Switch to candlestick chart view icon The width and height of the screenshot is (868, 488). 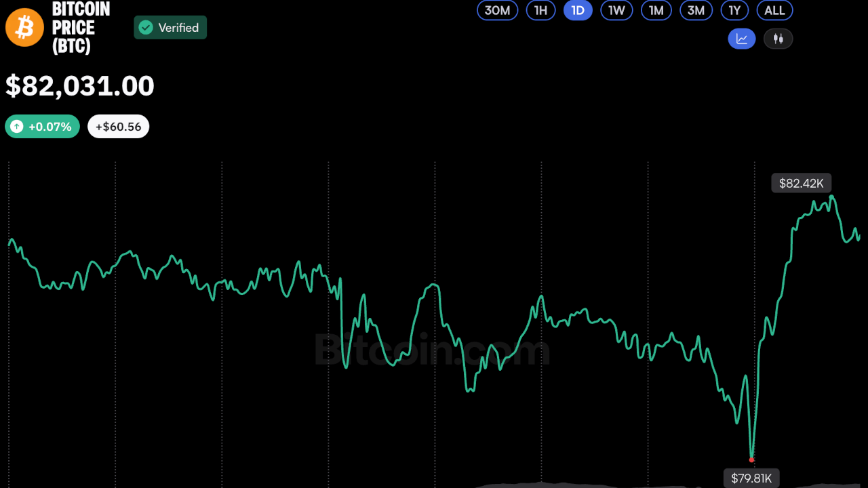[778, 39]
